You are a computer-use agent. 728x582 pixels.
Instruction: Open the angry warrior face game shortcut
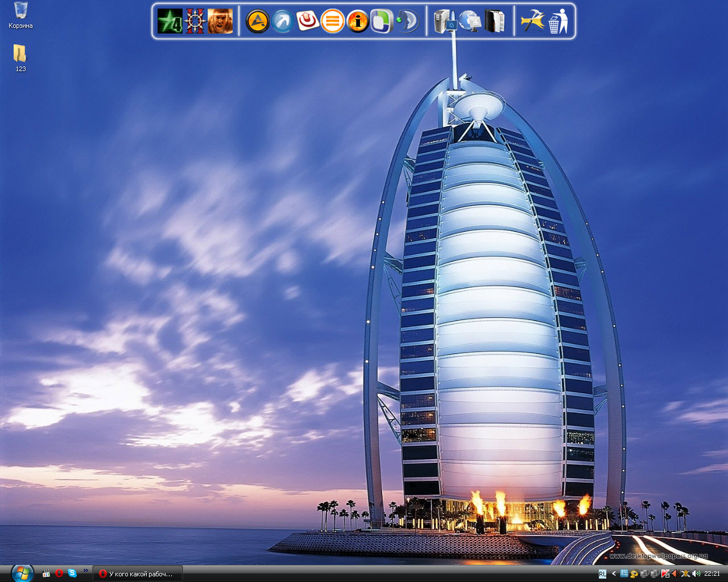220,22
